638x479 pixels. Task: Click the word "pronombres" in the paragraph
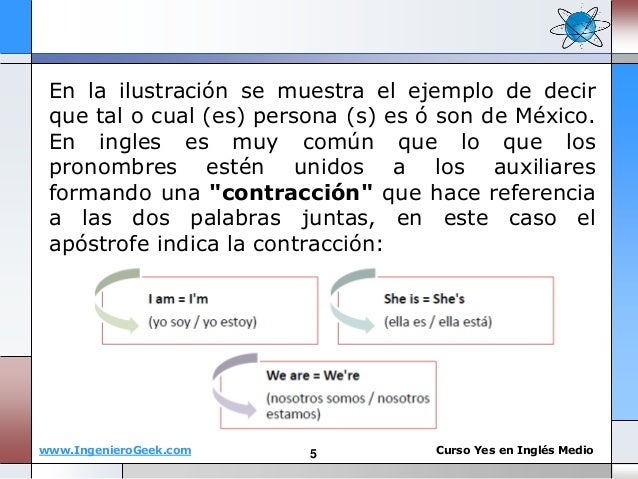tap(113, 168)
